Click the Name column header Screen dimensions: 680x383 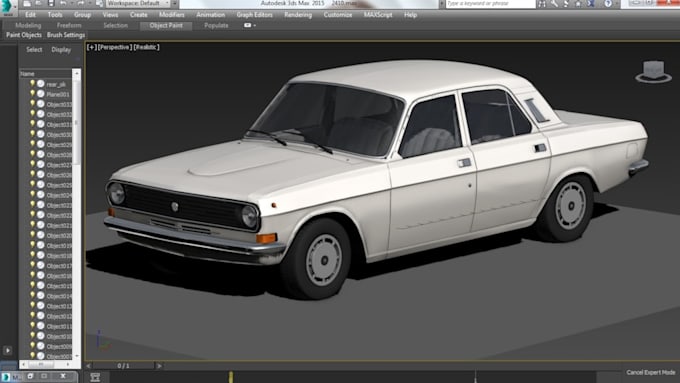45,74
